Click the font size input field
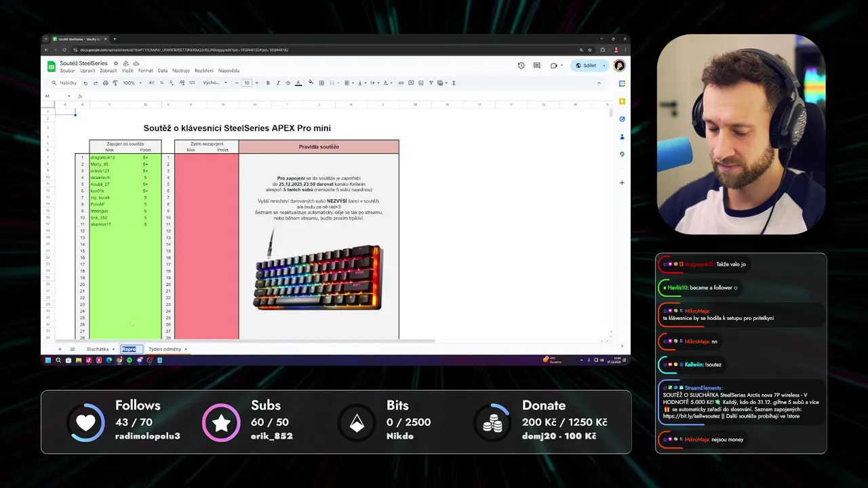 click(x=247, y=83)
